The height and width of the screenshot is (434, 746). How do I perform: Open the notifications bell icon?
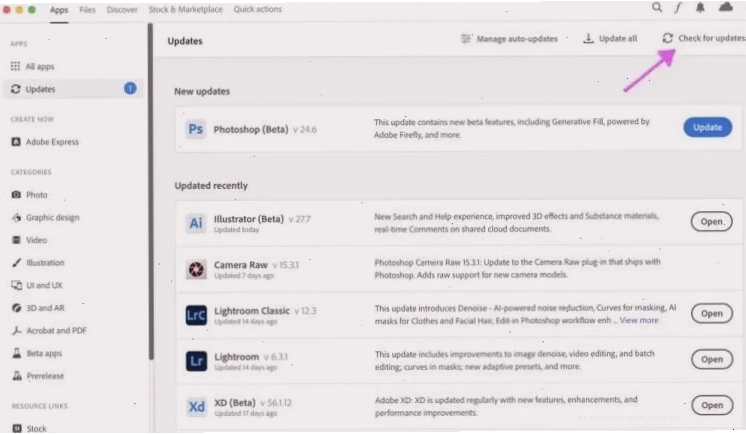(700, 8)
